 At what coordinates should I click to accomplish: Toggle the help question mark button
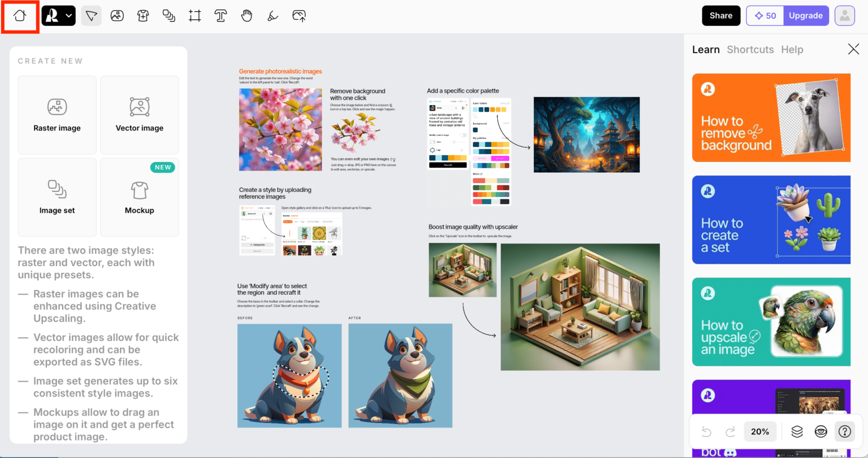pos(845,431)
